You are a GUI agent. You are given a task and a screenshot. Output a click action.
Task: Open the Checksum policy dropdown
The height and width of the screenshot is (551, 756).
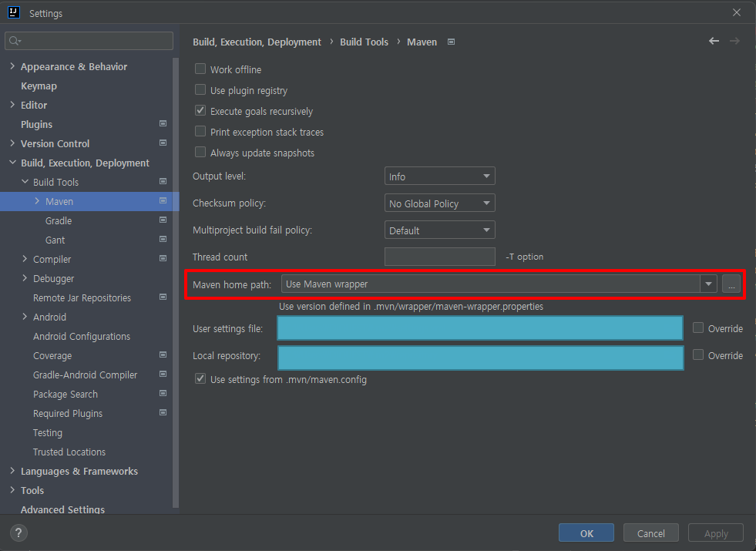tap(440, 203)
